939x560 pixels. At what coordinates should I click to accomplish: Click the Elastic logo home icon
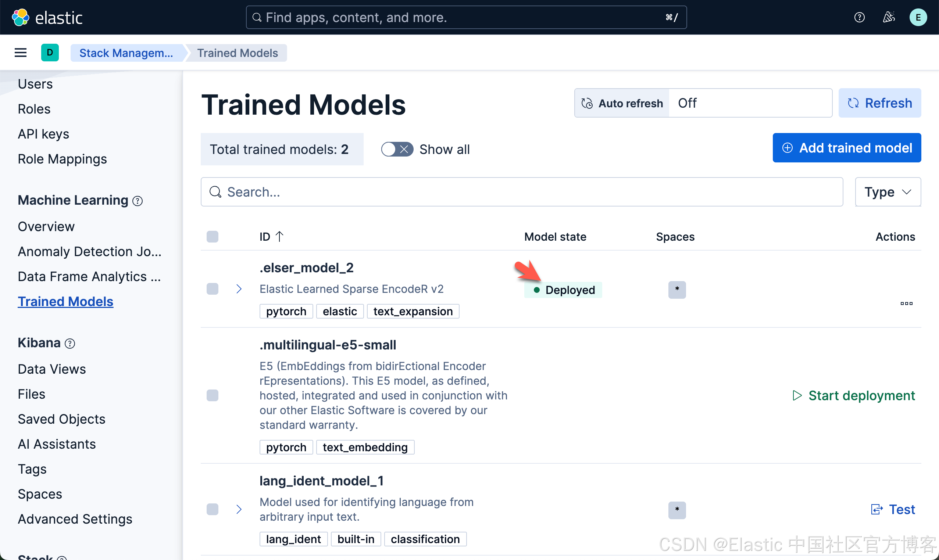(x=20, y=17)
